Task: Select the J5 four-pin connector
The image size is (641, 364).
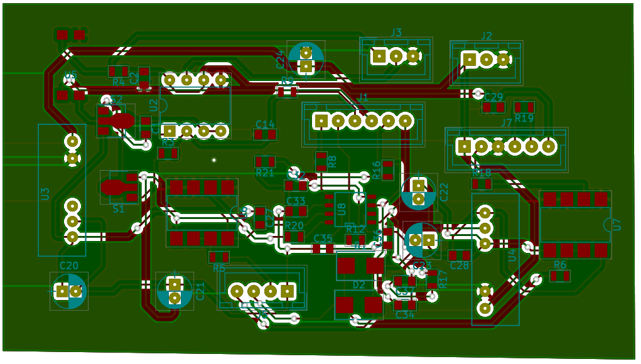Action: [262, 291]
